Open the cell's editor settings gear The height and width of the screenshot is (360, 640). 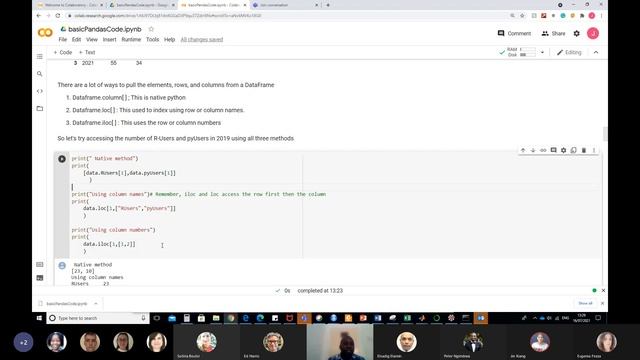564,150
